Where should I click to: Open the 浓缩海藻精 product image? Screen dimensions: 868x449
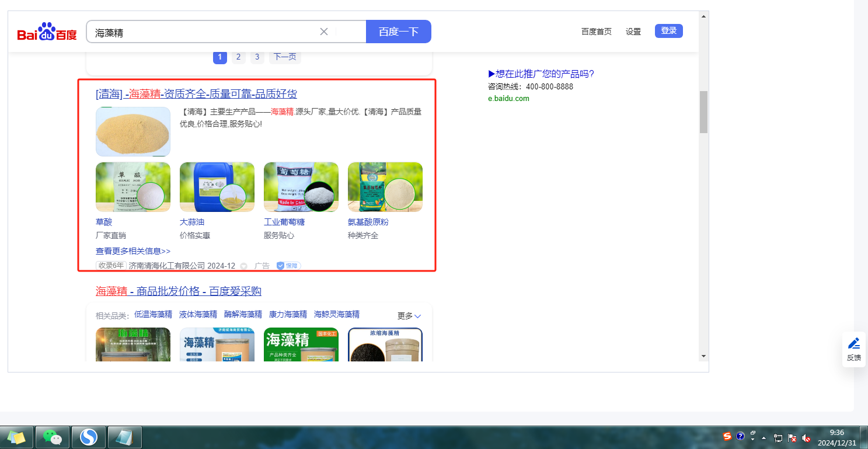pos(385,344)
